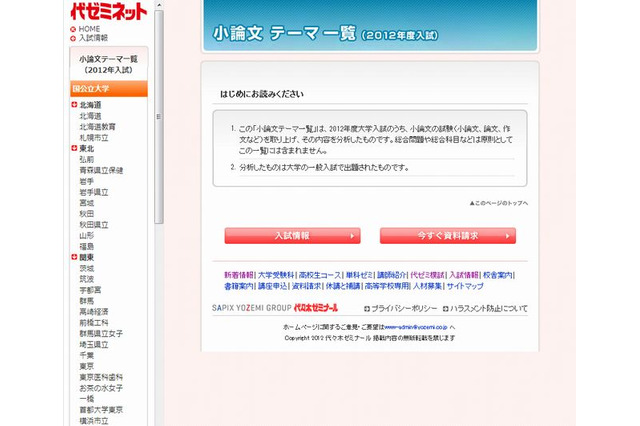The height and width of the screenshot is (426, 640).
Task: Click the はじめにお読みください heading
Action: coord(262,94)
